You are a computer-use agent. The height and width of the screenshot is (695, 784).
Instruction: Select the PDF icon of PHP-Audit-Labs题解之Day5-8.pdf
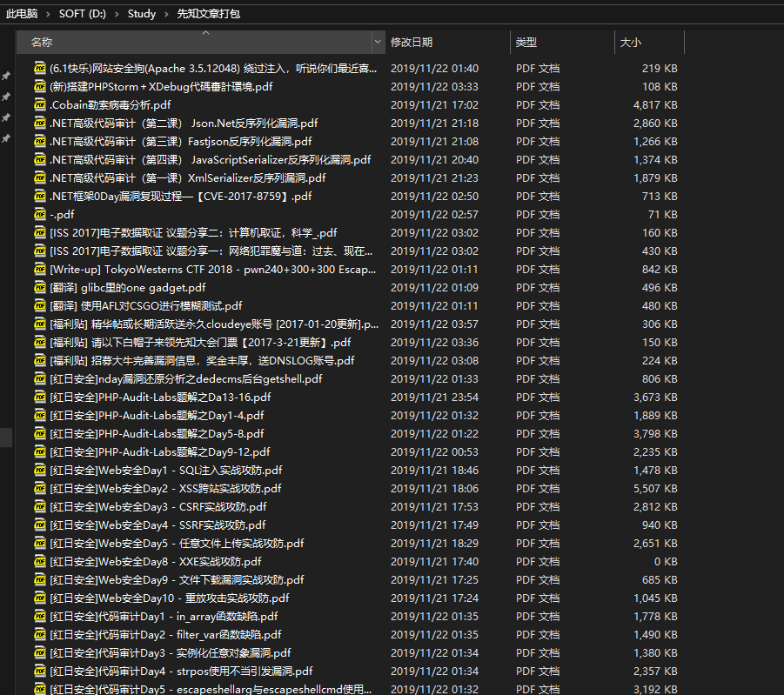tap(40, 433)
